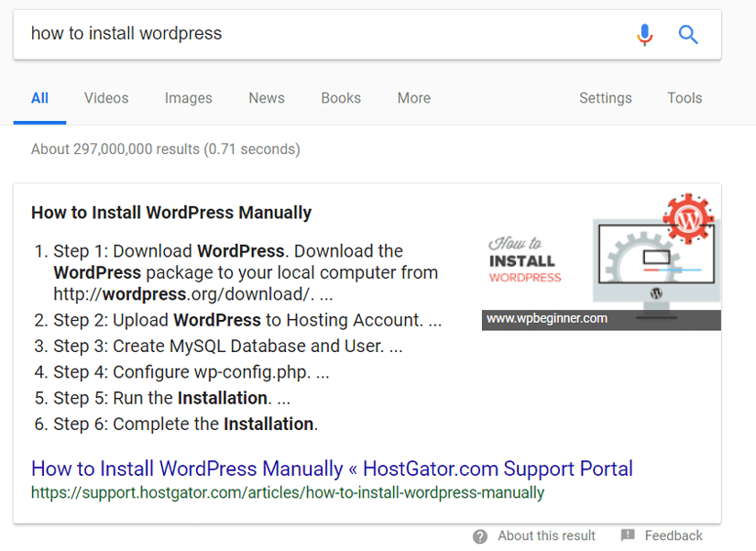
Task: Select 'Step 3: Create MySQL Database and User' text
Action: tap(218, 347)
